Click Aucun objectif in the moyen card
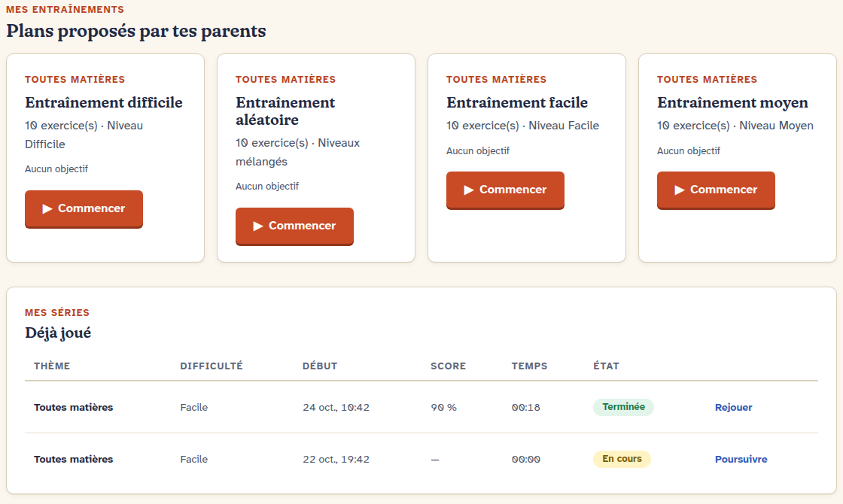Screen dimensions: 843x504 tap(689, 151)
